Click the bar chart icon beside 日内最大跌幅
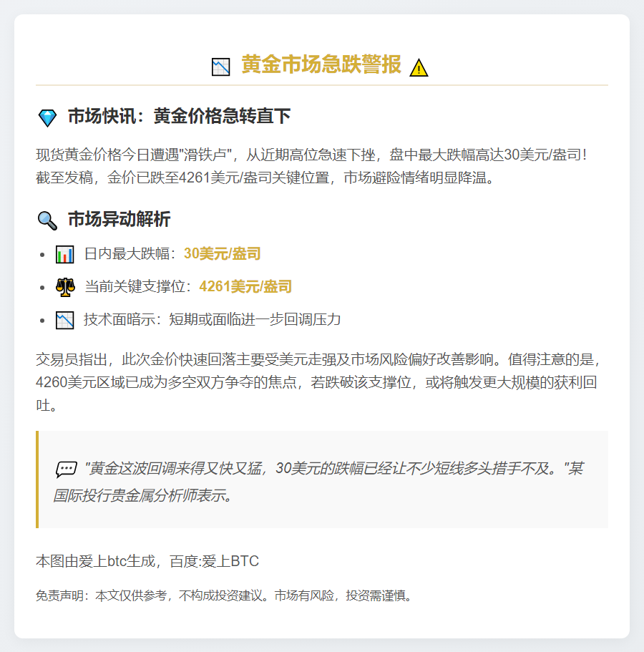644x652 pixels. 65,254
